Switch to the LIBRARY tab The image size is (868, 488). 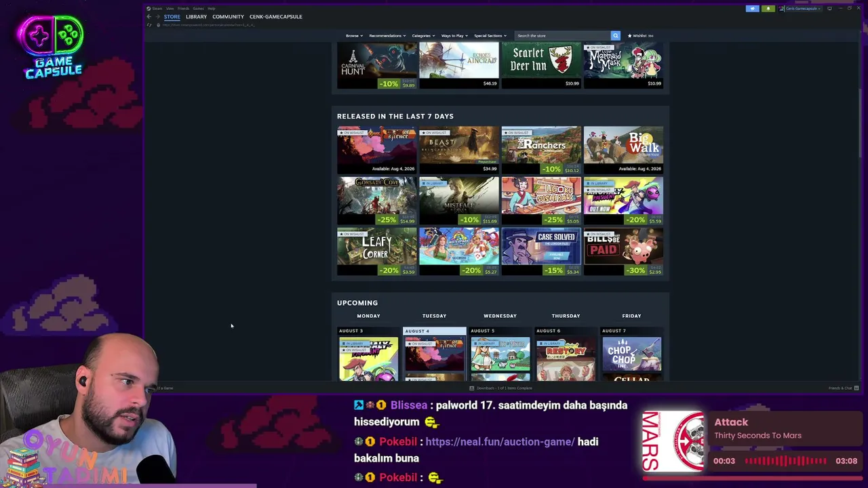pos(196,16)
